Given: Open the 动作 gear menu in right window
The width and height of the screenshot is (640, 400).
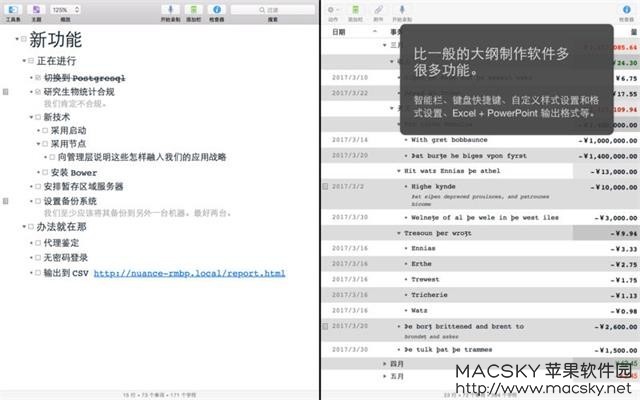Looking at the screenshot, I should pyautogui.click(x=333, y=9).
